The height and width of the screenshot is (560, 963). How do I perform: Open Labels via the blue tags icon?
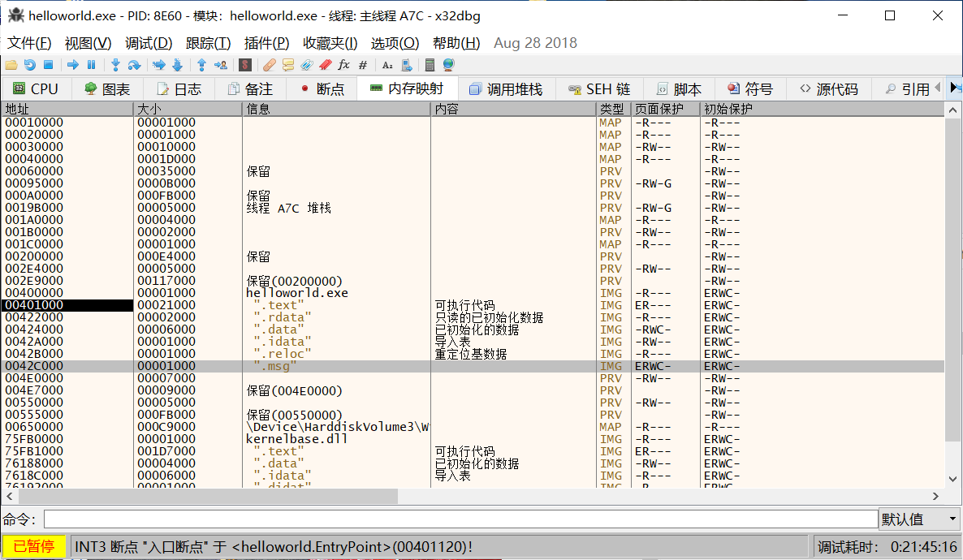coord(306,64)
